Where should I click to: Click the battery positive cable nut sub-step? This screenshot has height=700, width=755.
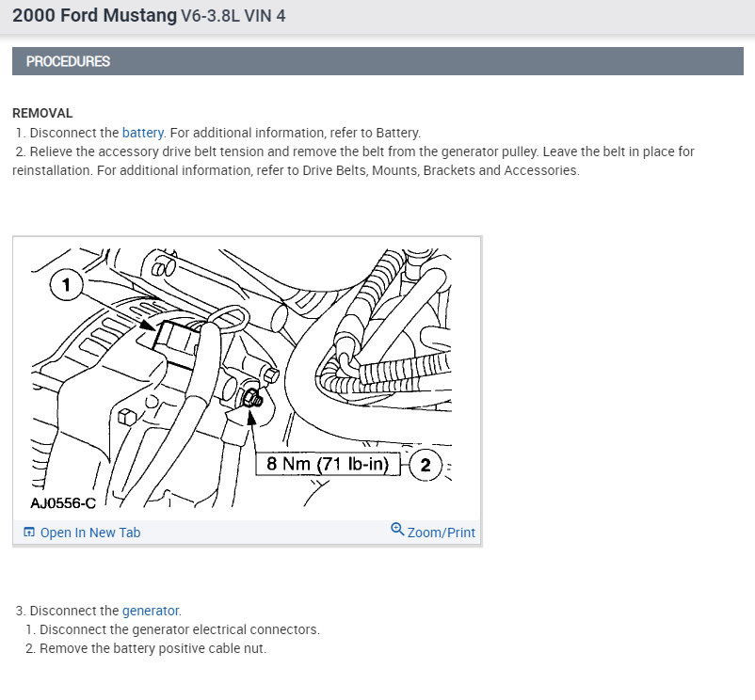pyautogui.click(x=153, y=648)
